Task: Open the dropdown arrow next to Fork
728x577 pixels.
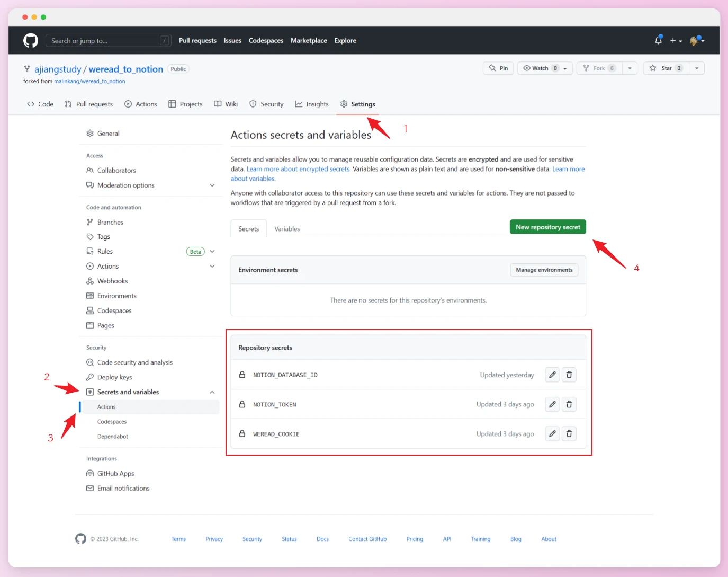Action: (x=630, y=68)
